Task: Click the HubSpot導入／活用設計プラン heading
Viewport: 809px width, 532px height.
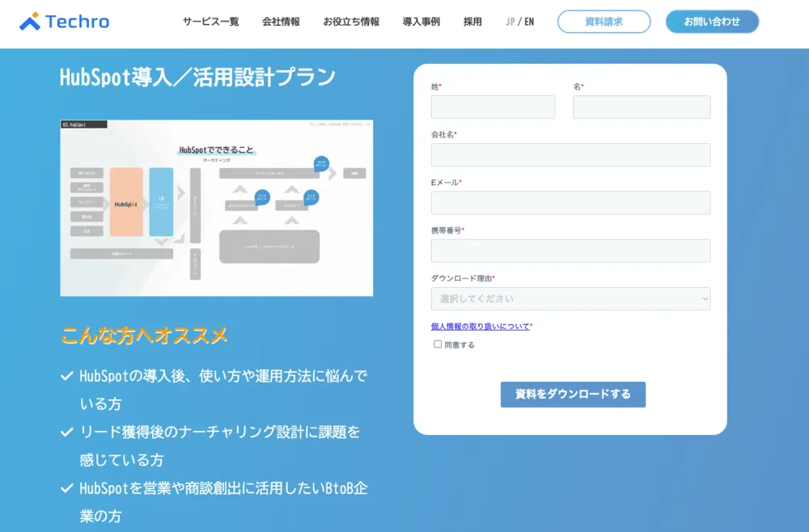Action: [x=197, y=78]
